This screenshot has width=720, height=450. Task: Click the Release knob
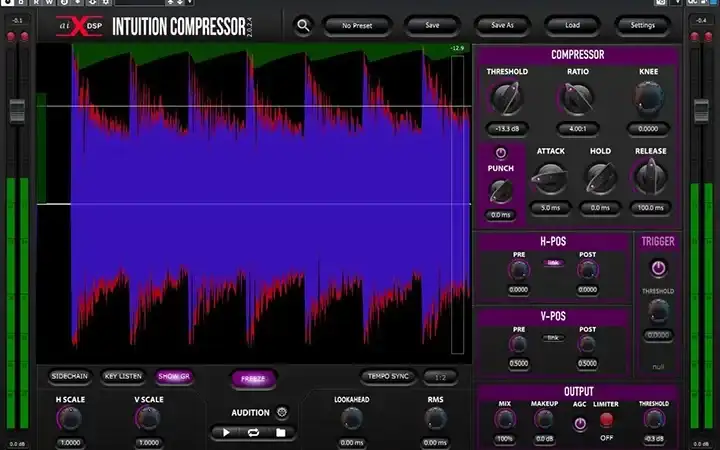[650, 177]
